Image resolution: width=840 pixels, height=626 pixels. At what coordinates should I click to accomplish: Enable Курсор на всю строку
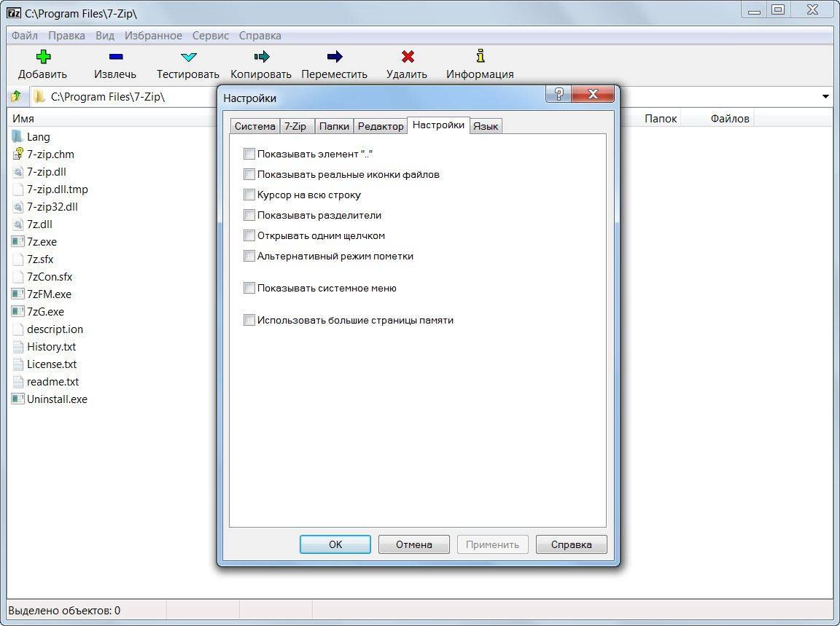(x=249, y=195)
